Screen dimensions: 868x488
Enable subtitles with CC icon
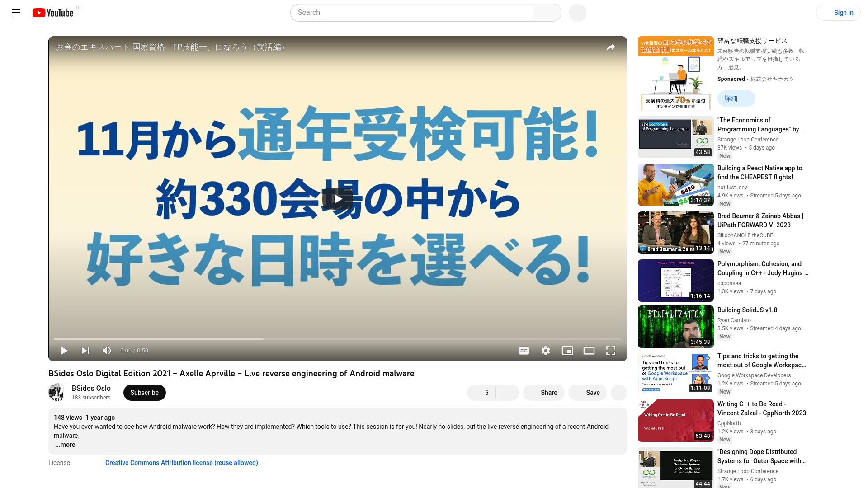(524, 350)
